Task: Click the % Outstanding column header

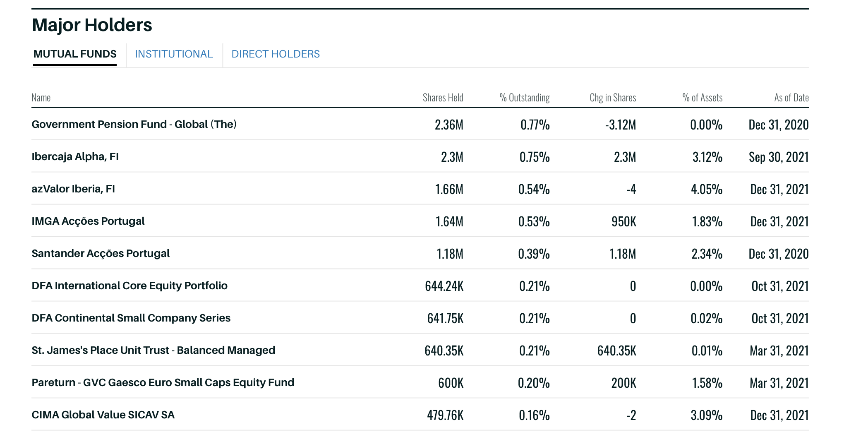Action: (524, 98)
